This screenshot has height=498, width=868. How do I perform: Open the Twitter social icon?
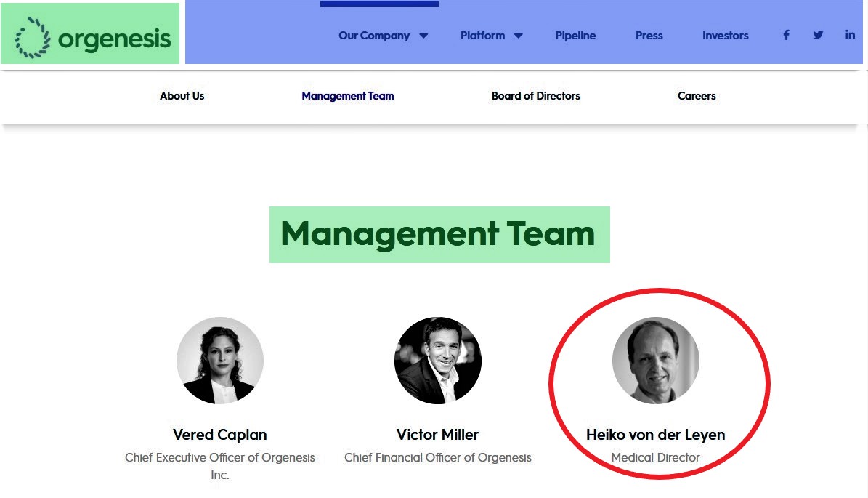[818, 35]
